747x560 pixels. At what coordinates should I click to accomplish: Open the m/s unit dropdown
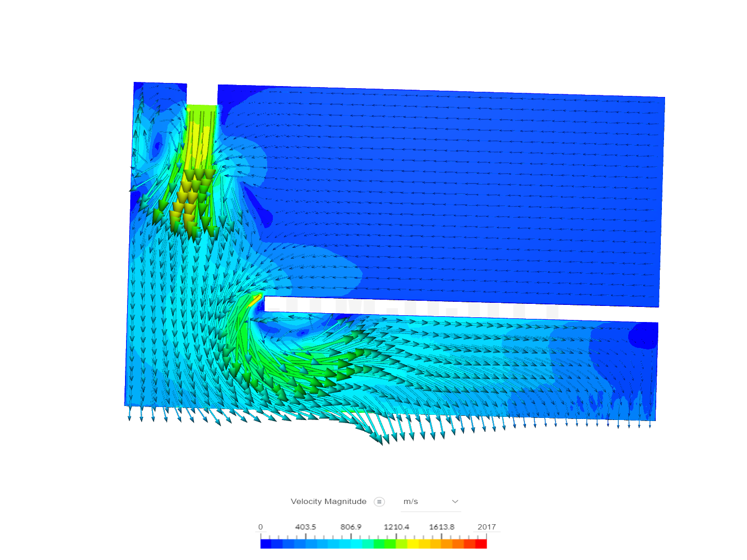point(431,501)
